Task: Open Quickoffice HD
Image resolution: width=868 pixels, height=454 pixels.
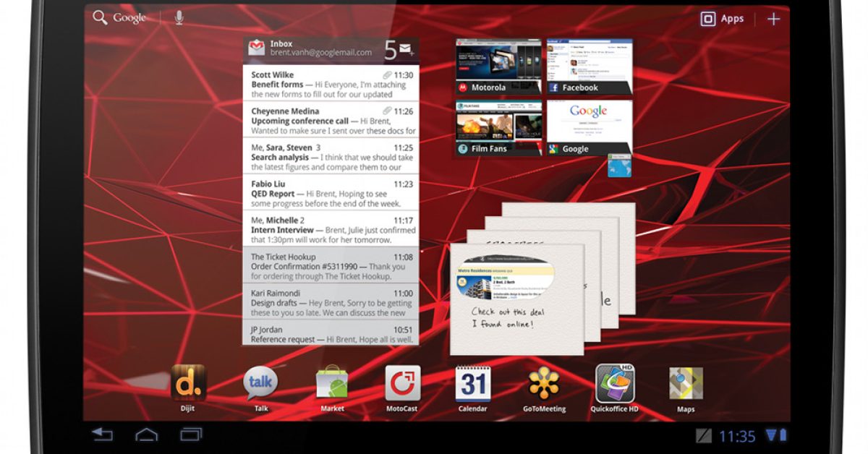Action: tap(615, 384)
